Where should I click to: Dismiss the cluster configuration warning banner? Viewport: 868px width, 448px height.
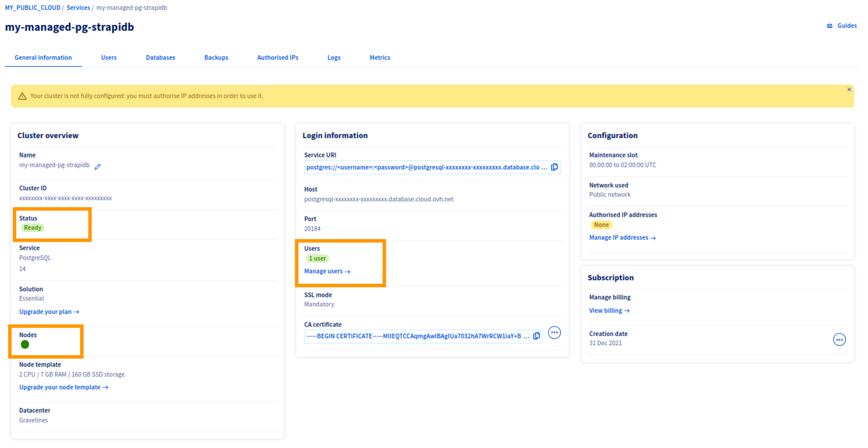(x=849, y=89)
